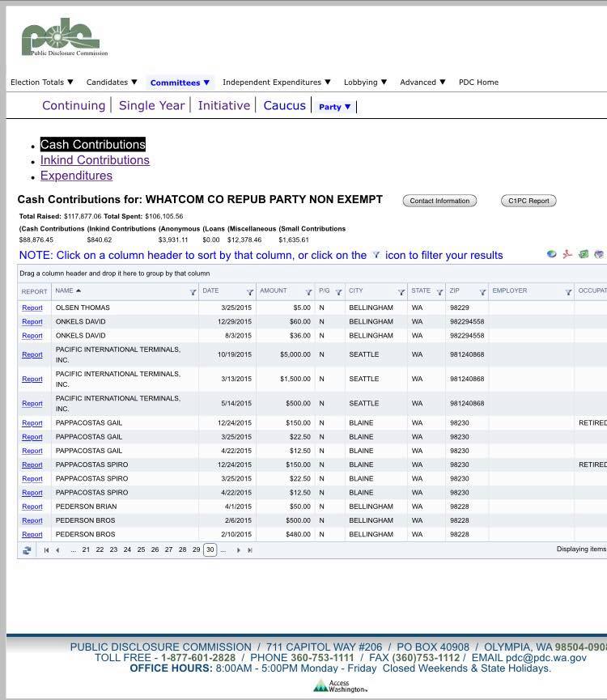This screenshot has width=607, height=700.
Task: Expand the Election Totals dropdown menu
Action: [x=41, y=83]
